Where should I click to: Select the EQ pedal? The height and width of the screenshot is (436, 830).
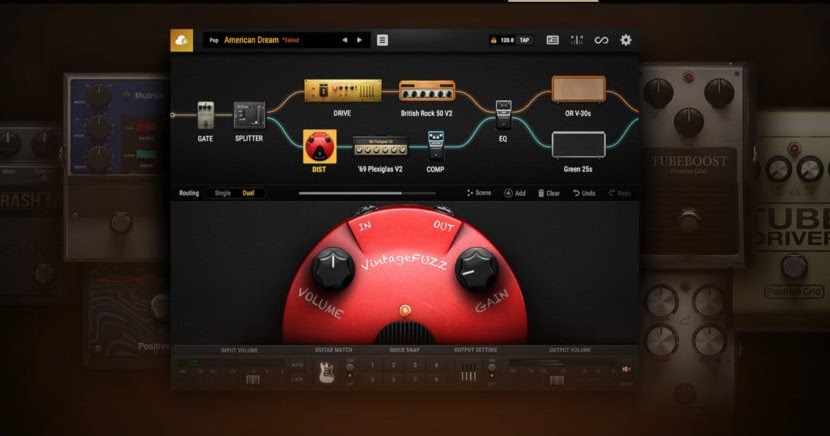click(x=503, y=114)
